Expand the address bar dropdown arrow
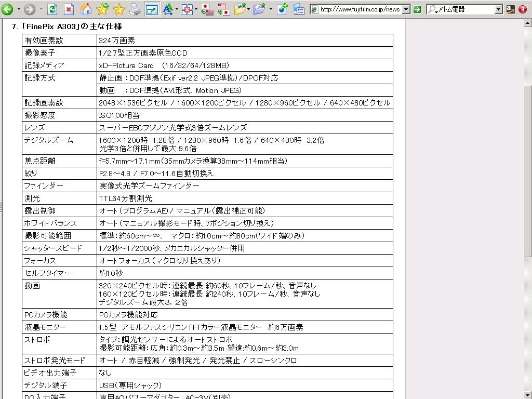 point(406,9)
